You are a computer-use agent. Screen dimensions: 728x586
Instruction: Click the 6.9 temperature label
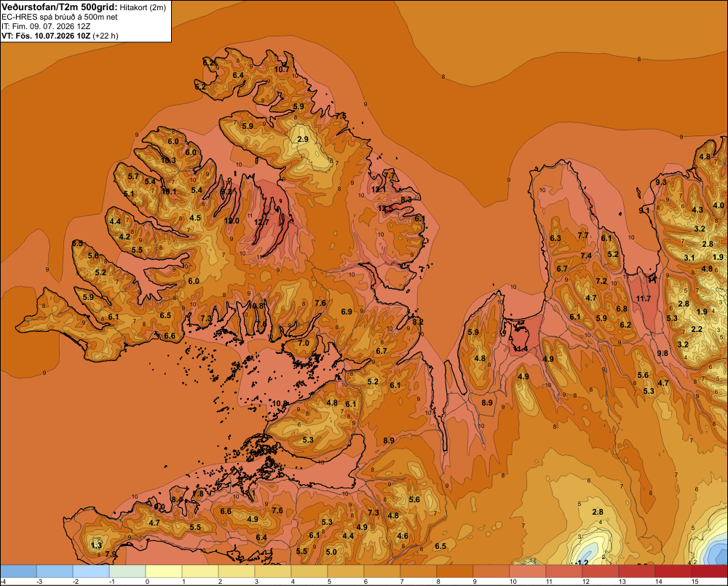coord(347,312)
